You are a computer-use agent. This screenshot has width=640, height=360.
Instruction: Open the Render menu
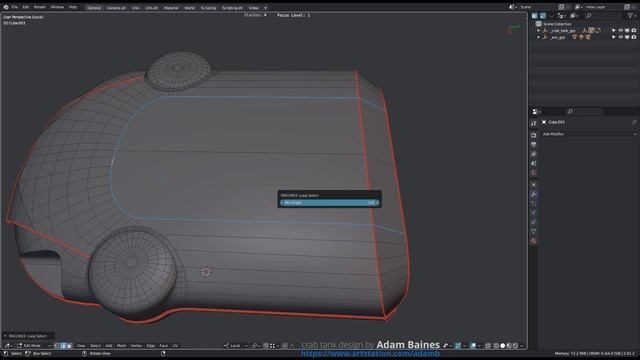(40, 7)
